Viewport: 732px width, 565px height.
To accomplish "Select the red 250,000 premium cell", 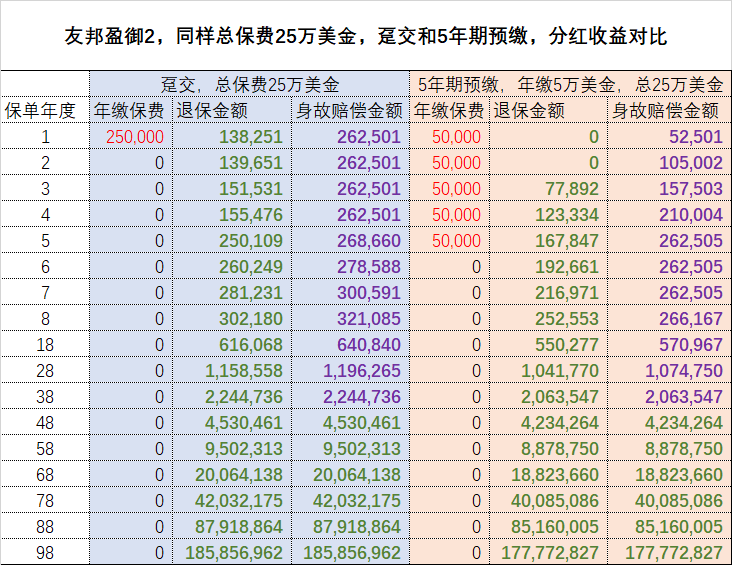I will [x=131, y=136].
